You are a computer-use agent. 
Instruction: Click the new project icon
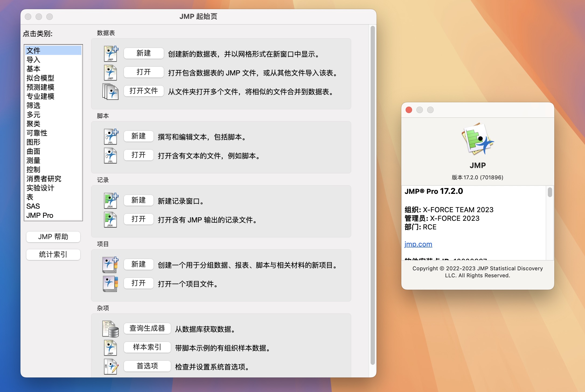[110, 265]
